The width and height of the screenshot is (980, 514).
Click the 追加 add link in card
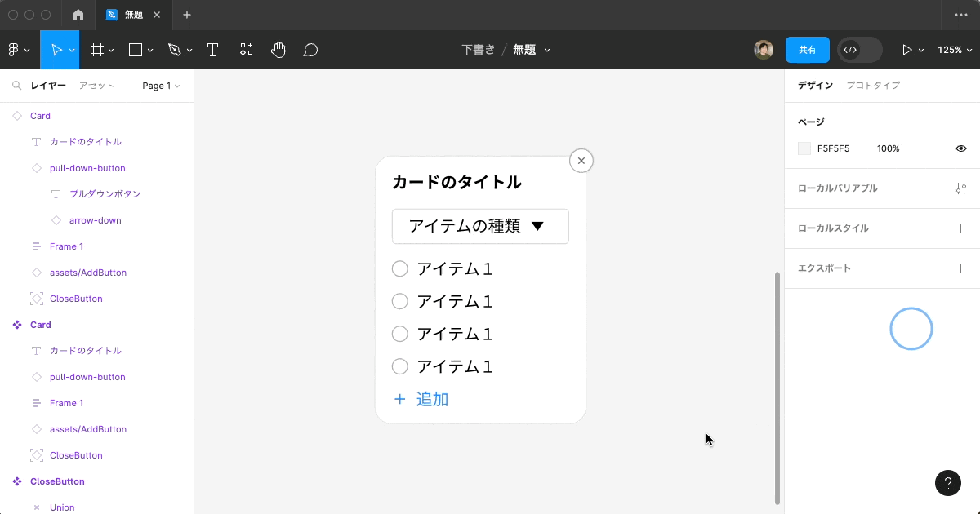pyautogui.click(x=421, y=399)
